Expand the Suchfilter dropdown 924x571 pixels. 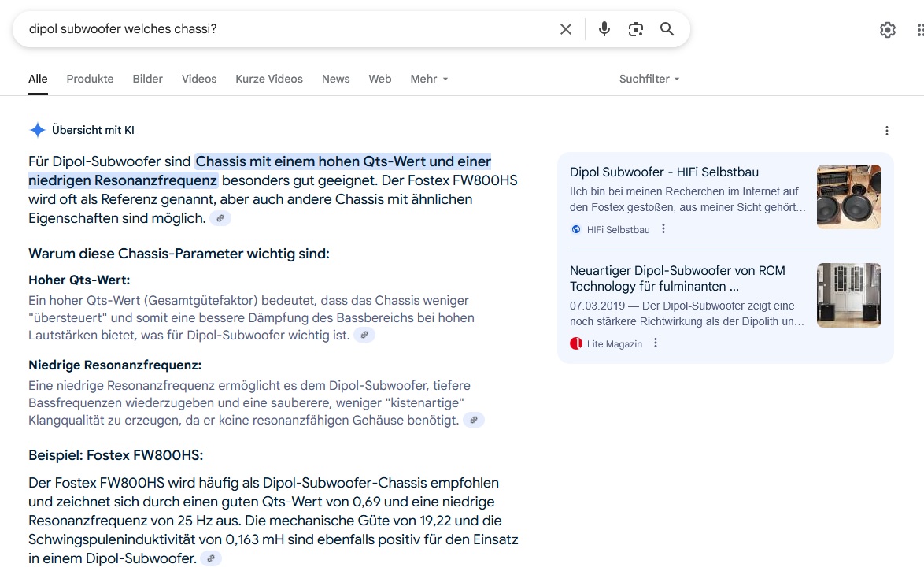649,79
